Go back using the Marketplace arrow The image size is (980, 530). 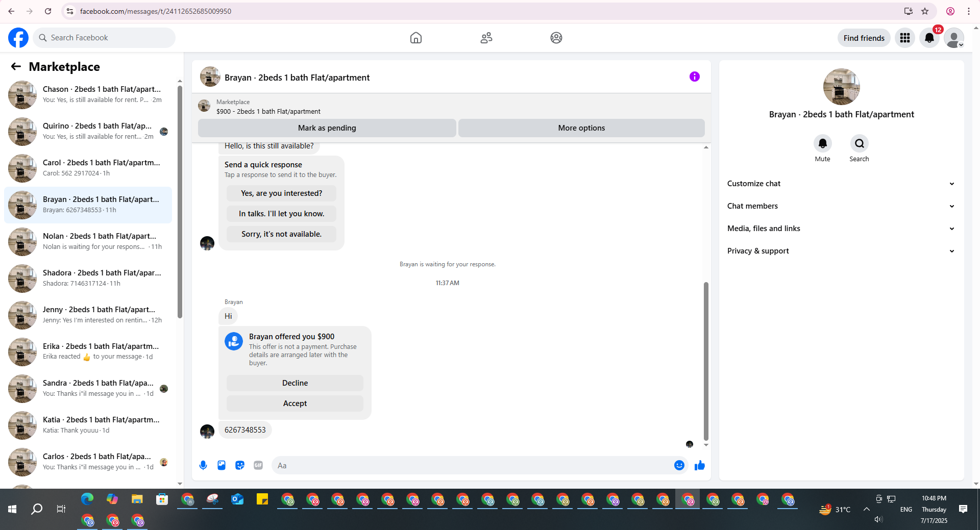tap(16, 66)
